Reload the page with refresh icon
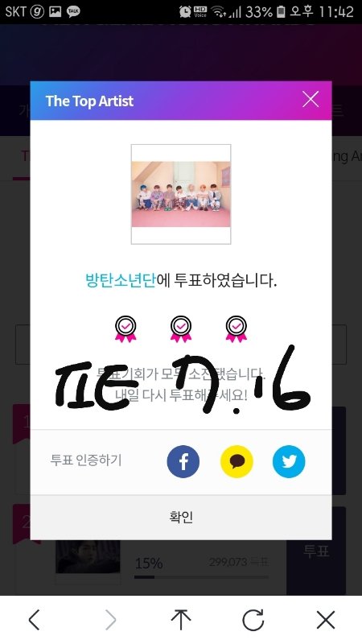 (253, 619)
